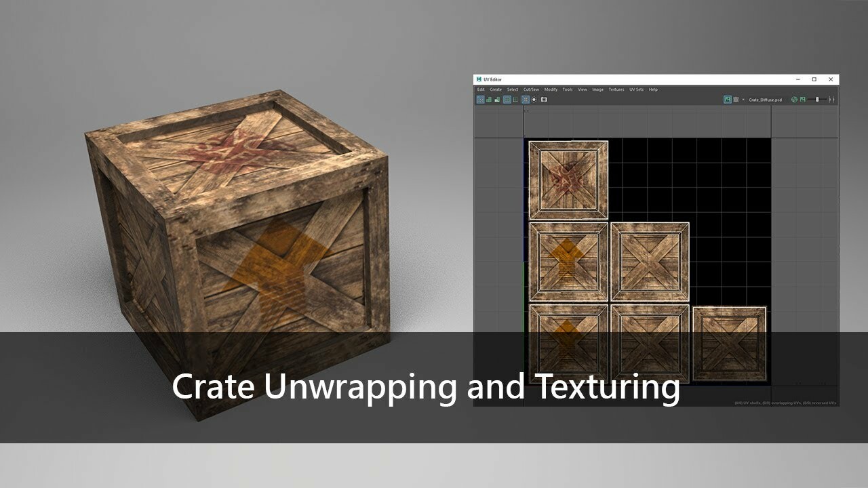868x488 pixels.
Task: Open the texture selection dropdown arrow
Action: click(743, 100)
